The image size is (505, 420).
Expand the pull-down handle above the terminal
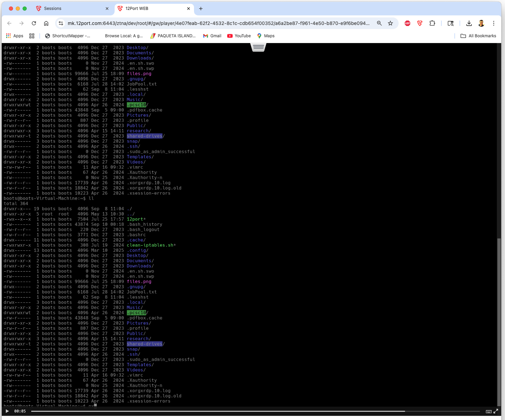point(258,47)
